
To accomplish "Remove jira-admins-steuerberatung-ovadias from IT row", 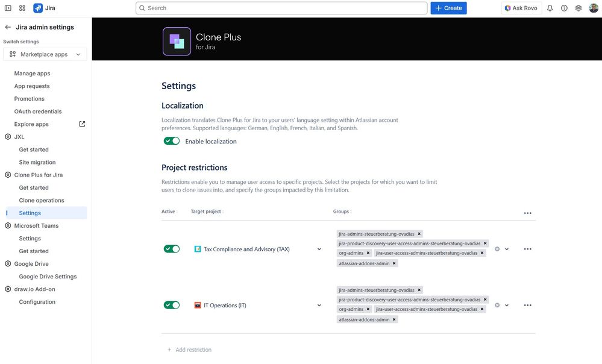I will (419, 290).
